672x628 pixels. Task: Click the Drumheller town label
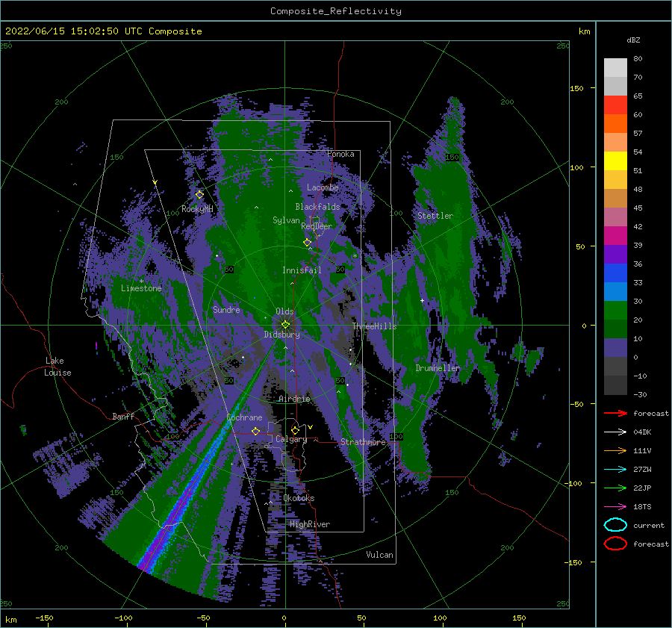pyautogui.click(x=437, y=368)
